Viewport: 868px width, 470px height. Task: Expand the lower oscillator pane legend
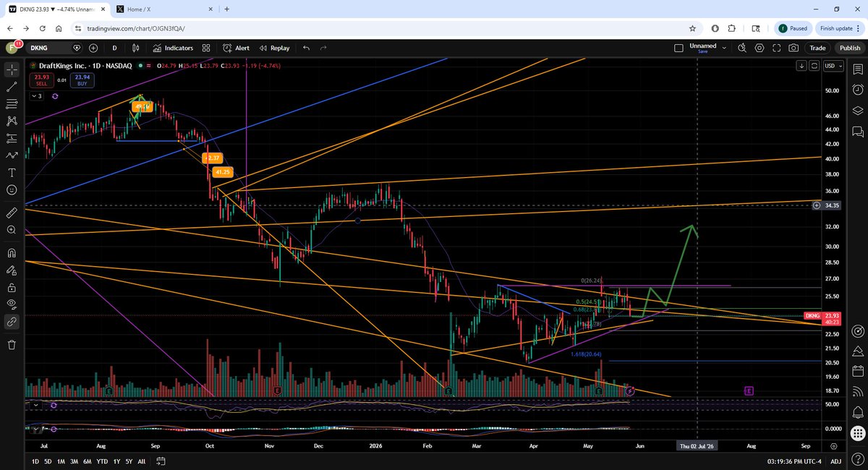(35, 406)
